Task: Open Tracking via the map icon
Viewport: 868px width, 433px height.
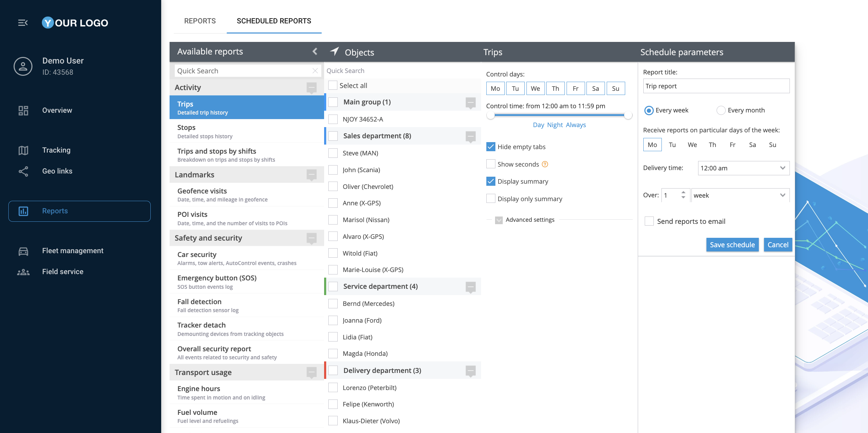Action: point(23,150)
